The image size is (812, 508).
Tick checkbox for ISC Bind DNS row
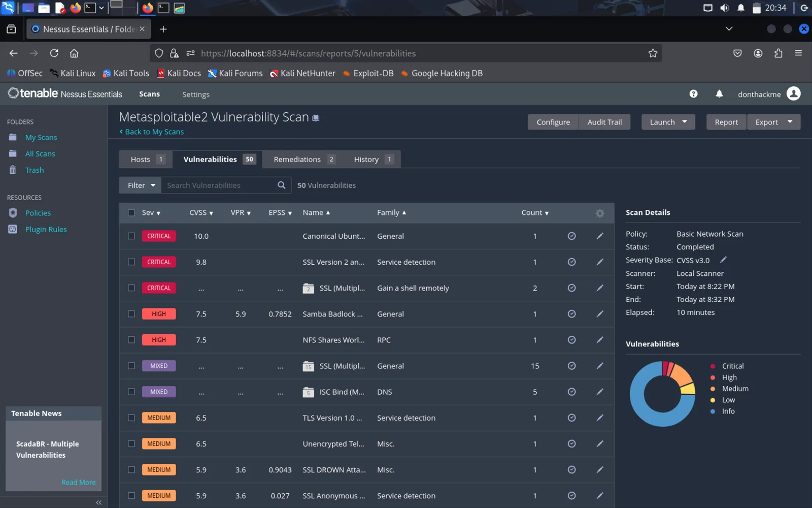(131, 392)
